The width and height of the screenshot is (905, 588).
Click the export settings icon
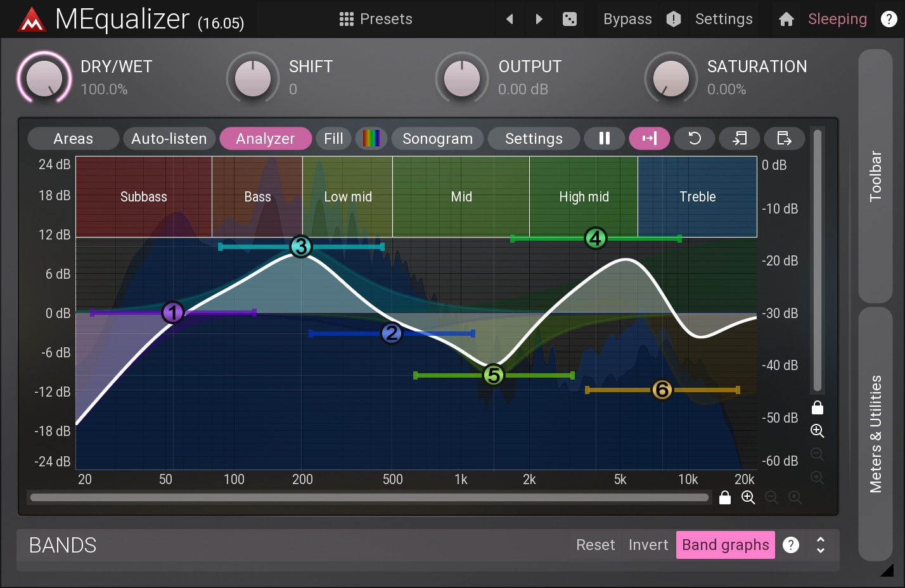pos(785,138)
